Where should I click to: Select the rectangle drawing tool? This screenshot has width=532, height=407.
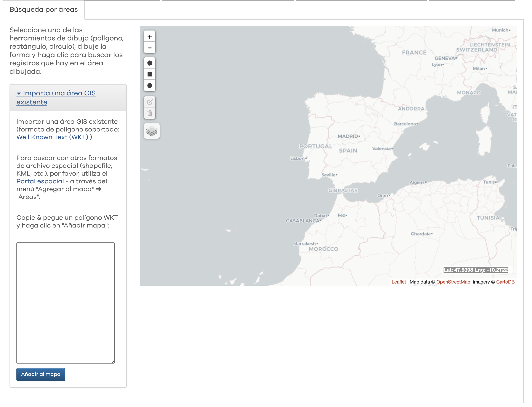tap(149, 74)
